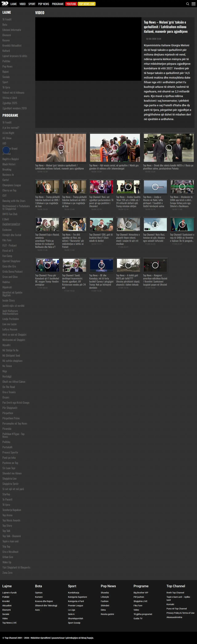Viewport: 197px width, 644px height.
Task: Click the Top Channel logo
Action: pyautogui.click(x=5, y=4)
